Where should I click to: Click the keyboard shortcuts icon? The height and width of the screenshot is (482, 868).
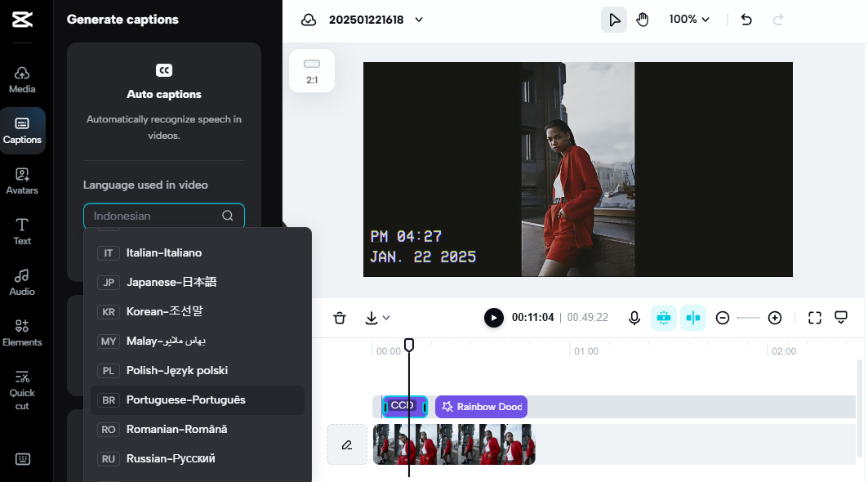(x=23, y=459)
